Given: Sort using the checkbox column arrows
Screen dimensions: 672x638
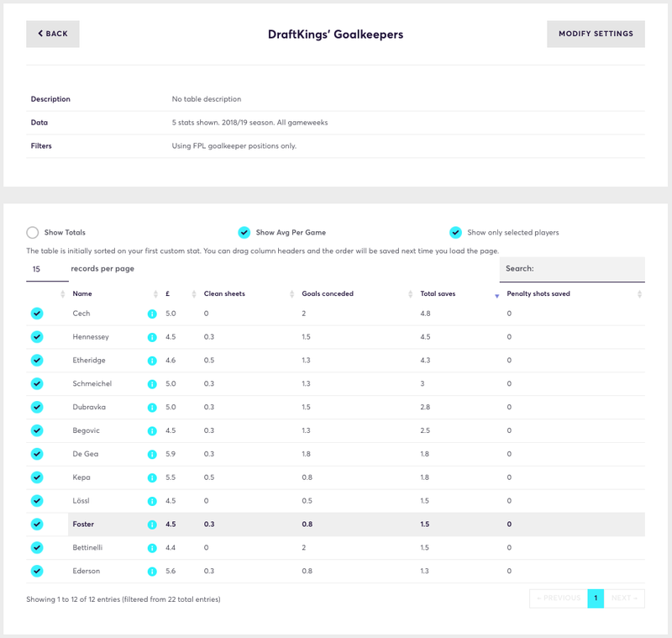Looking at the screenshot, I should [x=62, y=294].
